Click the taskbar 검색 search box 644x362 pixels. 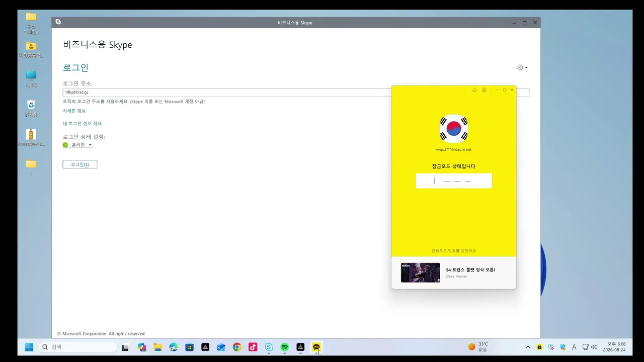[77, 347]
